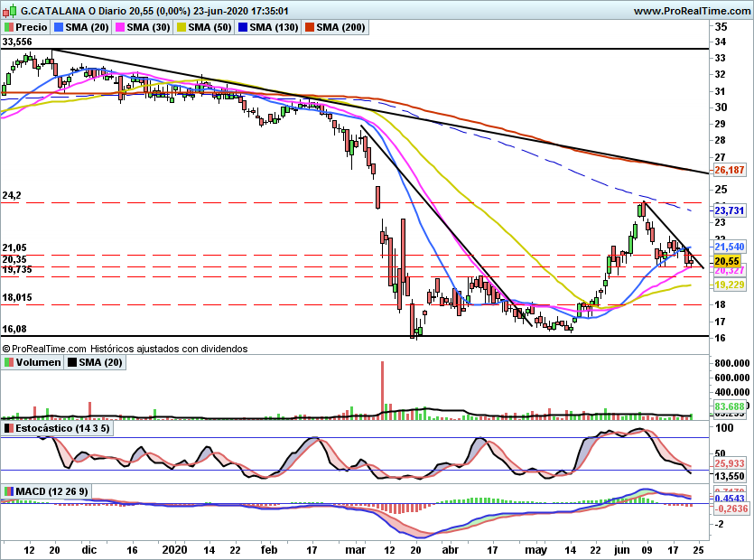Select the 26,187 SMA 200 value tag

pyautogui.click(x=729, y=170)
